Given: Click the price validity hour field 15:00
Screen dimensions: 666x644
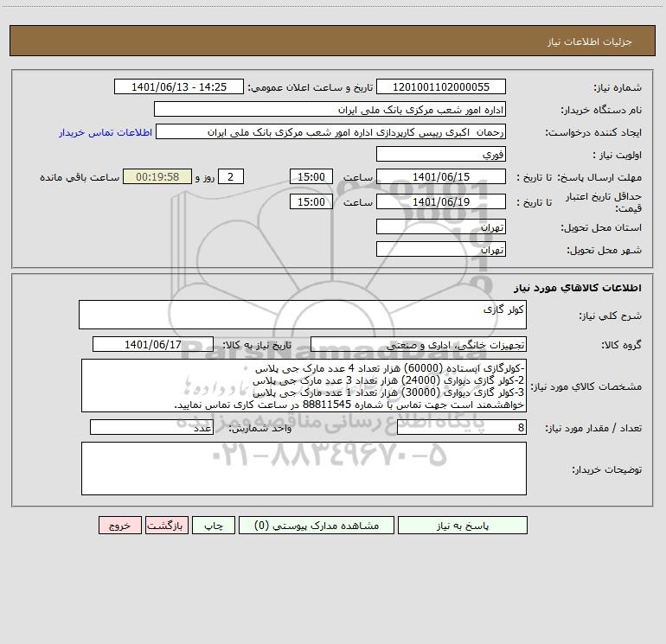Looking at the screenshot, I should point(311,201).
